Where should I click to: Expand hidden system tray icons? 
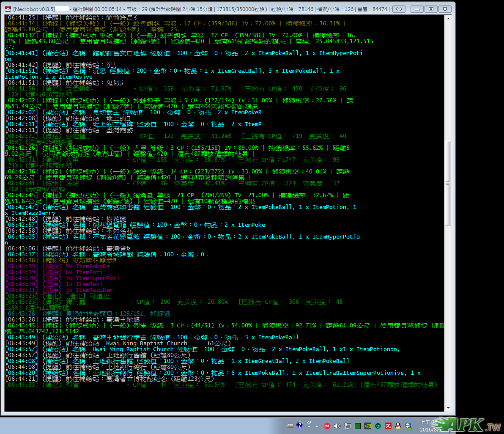coord(318,425)
